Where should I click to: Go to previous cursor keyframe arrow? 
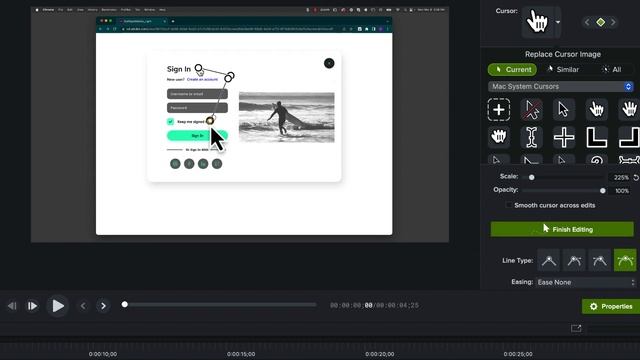pos(587,22)
